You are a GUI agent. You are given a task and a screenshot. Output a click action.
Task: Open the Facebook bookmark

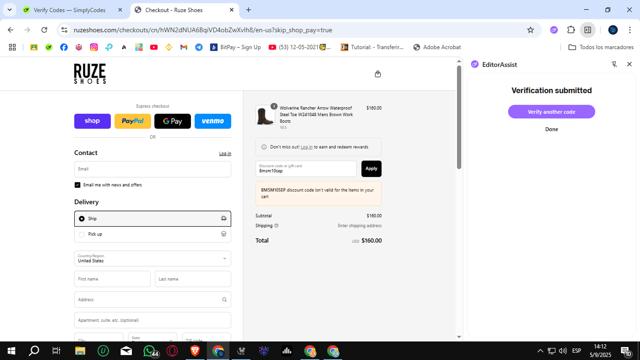coord(64,47)
